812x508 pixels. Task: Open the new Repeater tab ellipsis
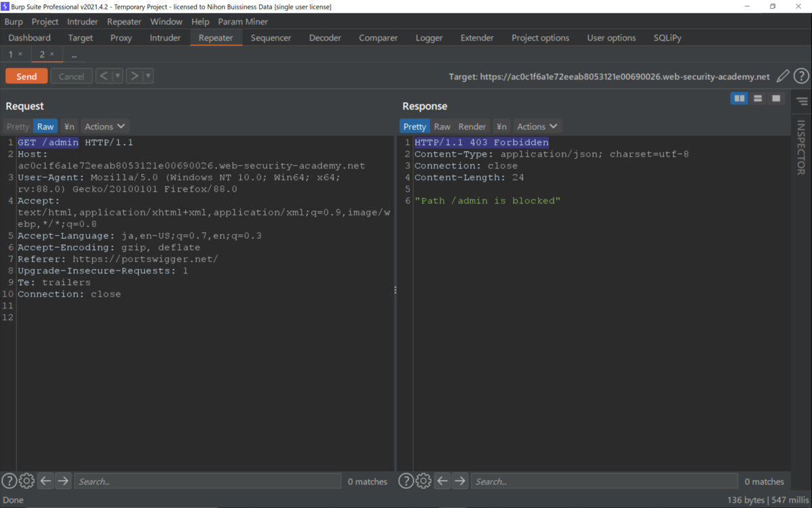(x=74, y=54)
